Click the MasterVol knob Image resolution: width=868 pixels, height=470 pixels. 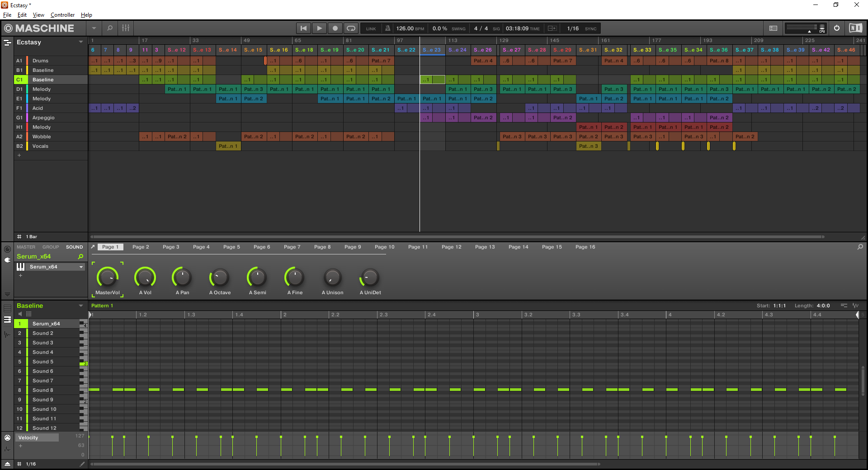pos(108,277)
